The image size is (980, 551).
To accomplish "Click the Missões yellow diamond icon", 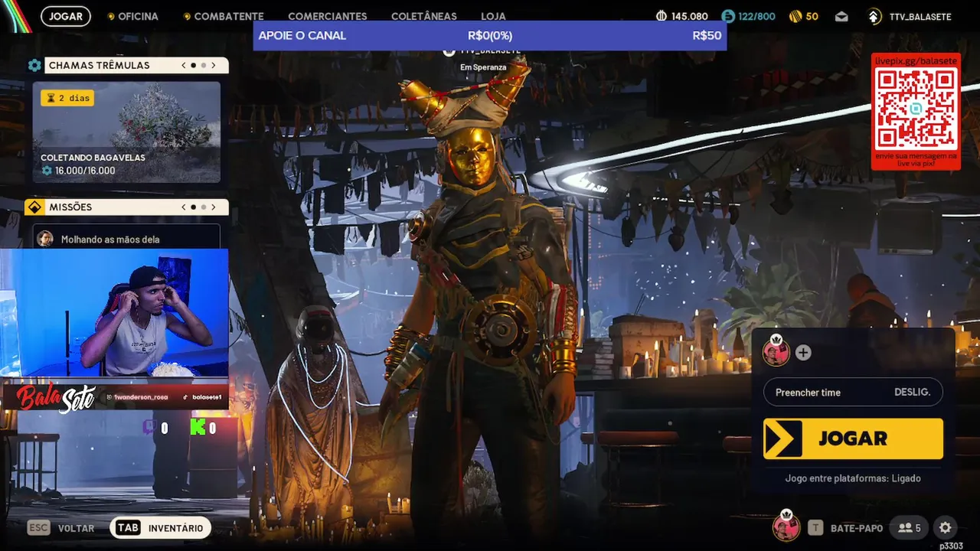I will click(x=34, y=207).
